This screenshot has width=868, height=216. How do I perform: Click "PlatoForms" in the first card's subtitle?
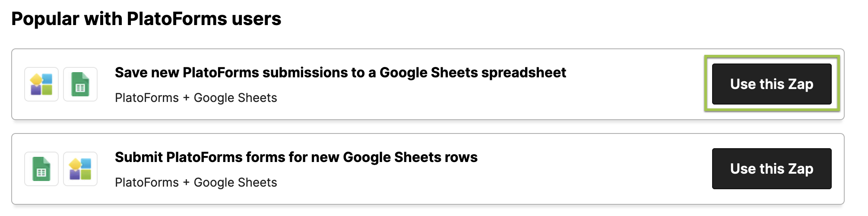tap(147, 98)
